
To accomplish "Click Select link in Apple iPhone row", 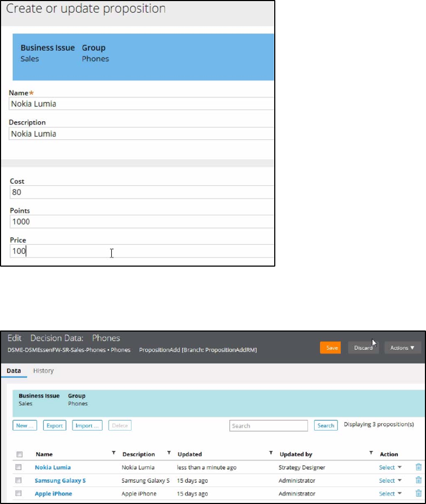I will (387, 493).
